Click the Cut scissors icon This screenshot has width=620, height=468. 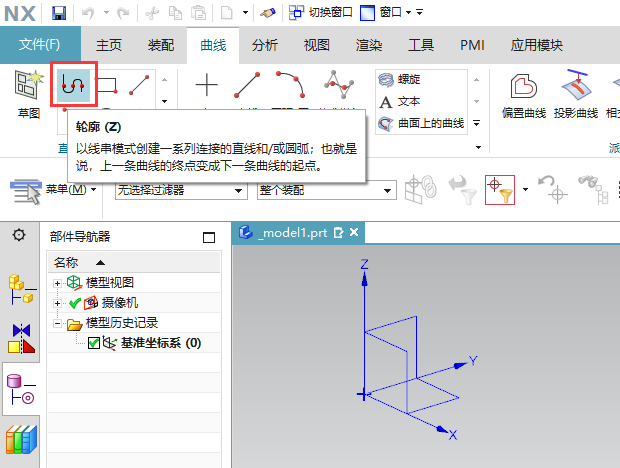coord(152,13)
